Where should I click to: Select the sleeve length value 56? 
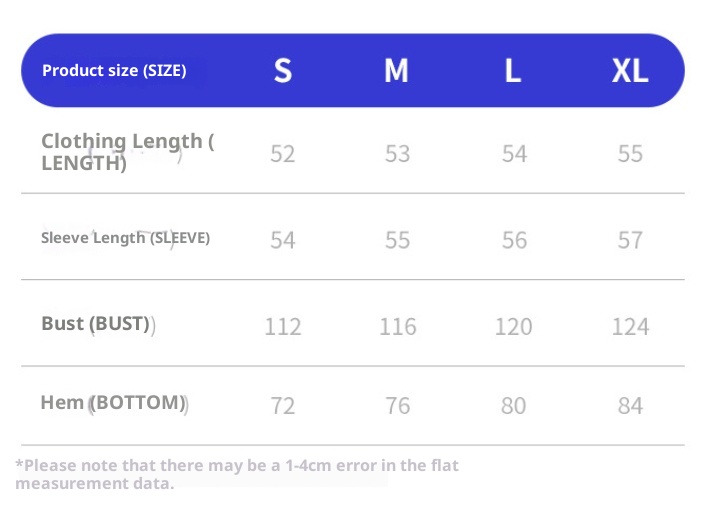514,240
